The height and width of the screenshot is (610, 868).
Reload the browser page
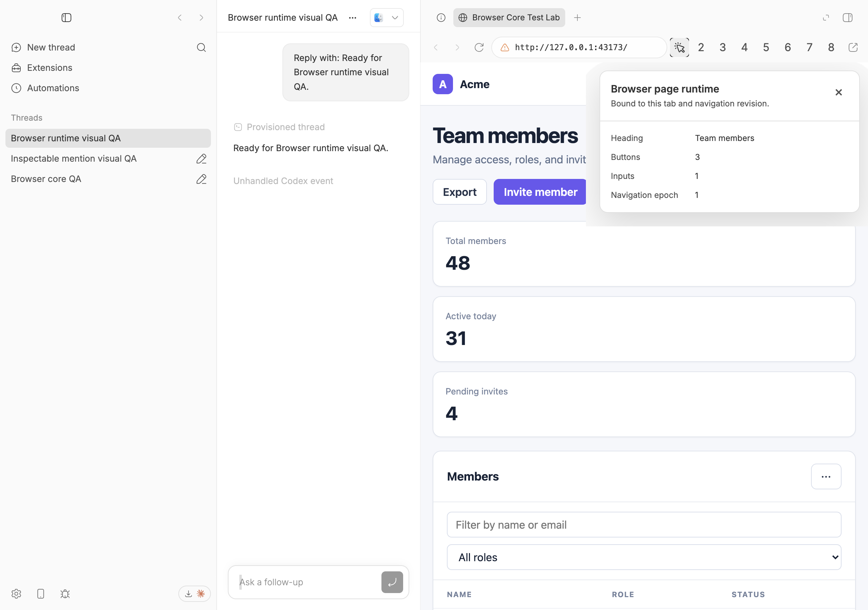point(479,47)
